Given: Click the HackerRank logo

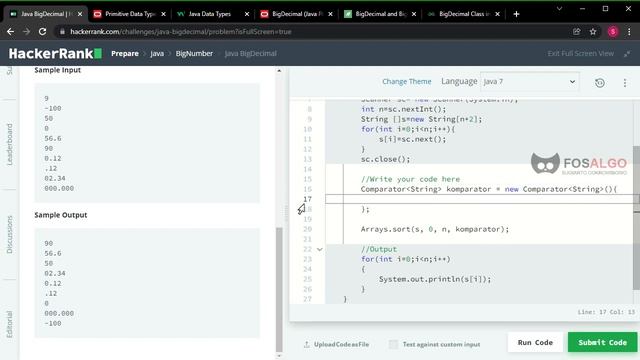Looking at the screenshot, I should point(55,53).
